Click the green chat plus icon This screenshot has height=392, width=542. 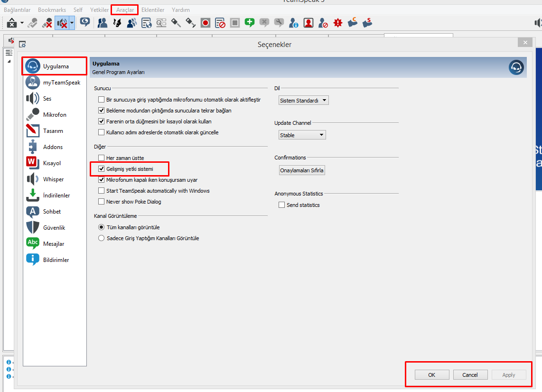pos(249,23)
